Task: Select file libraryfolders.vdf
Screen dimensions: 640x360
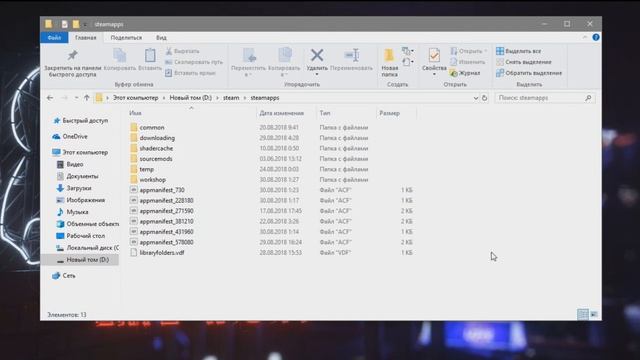Action: (x=162, y=253)
